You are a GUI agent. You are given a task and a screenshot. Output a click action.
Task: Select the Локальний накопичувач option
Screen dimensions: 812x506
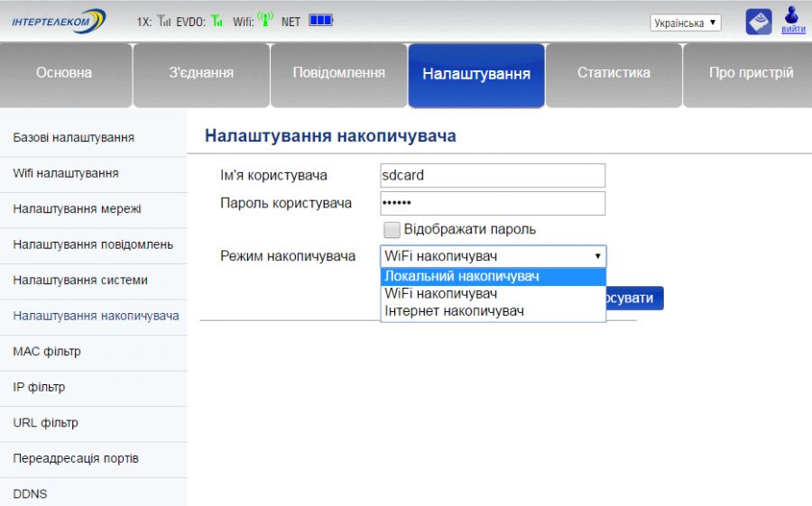tap(493, 277)
